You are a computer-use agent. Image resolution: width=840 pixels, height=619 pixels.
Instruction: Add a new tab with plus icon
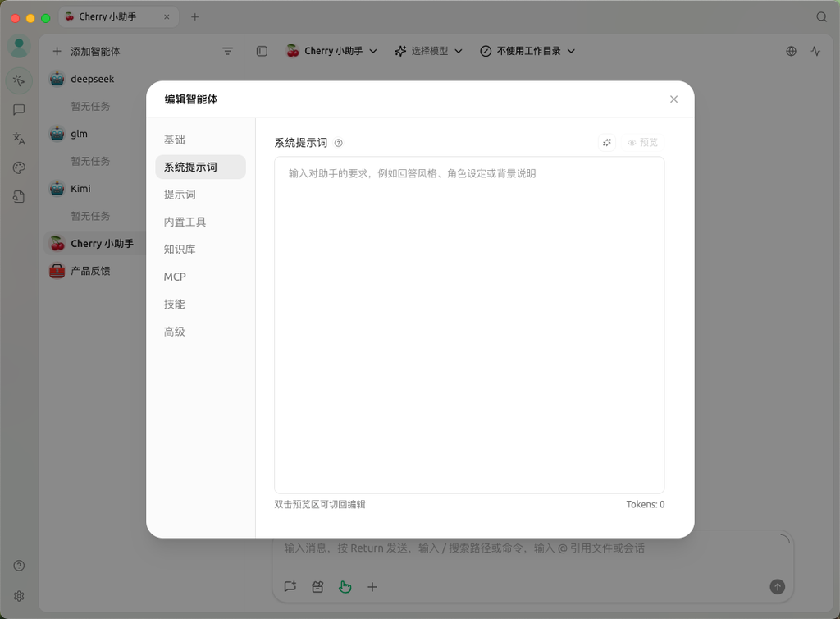pyautogui.click(x=195, y=16)
